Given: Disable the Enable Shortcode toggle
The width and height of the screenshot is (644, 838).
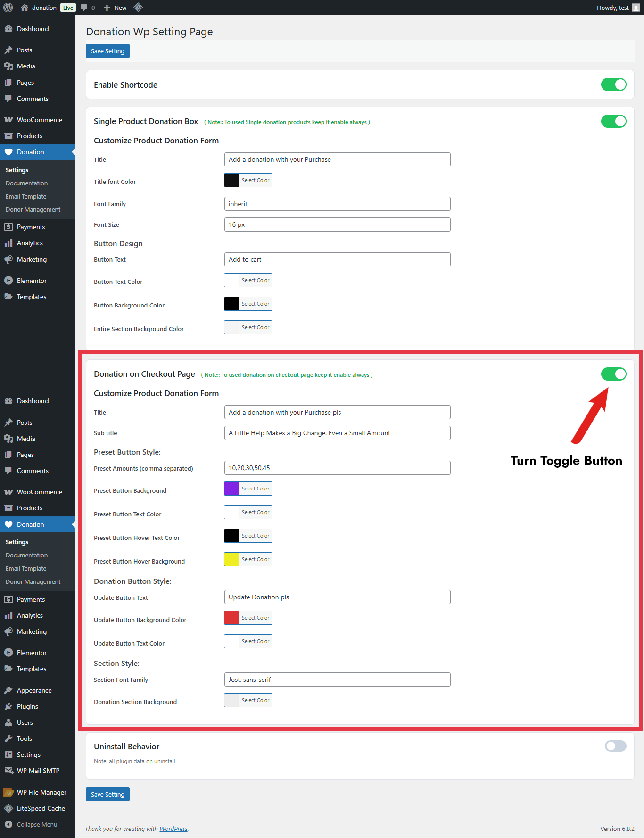Looking at the screenshot, I should [613, 84].
